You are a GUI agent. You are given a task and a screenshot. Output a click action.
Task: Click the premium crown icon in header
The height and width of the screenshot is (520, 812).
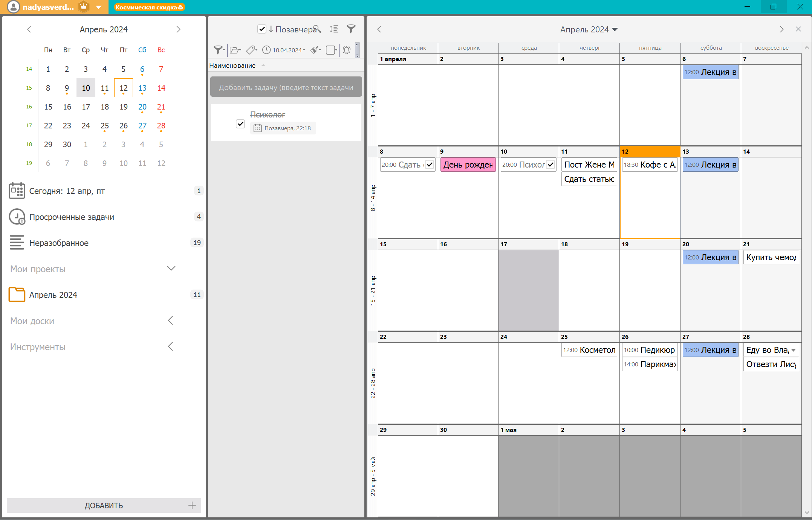pyautogui.click(x=84, y=7)
